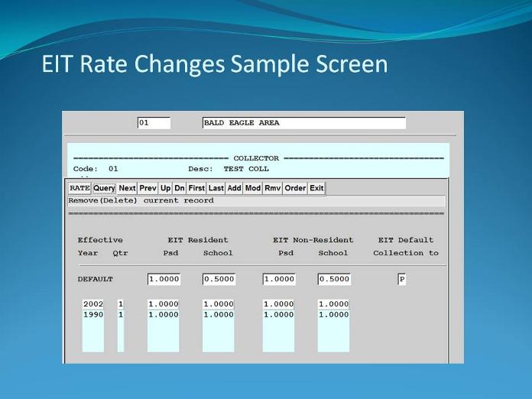This screenshot has width=532, height=399.
Task: Click the code field containing 01
Action: (154, 123)
